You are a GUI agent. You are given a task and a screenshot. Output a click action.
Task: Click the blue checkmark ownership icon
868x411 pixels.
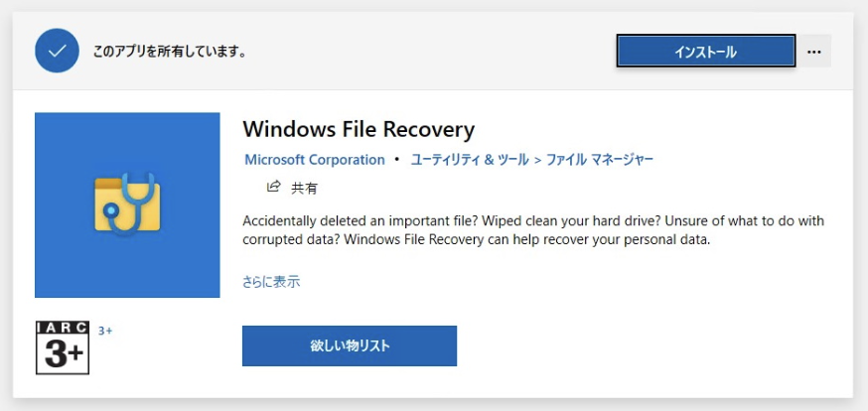pos(57,51)
